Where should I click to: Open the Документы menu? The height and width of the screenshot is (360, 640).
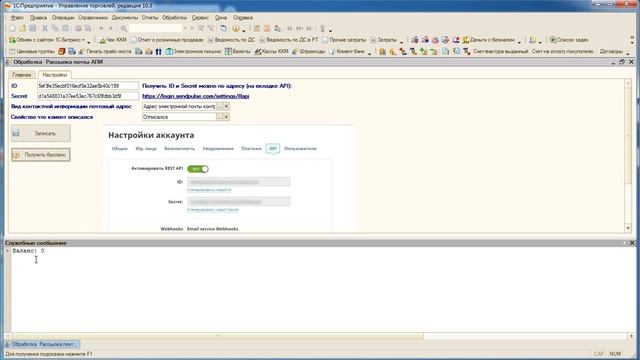[125, 18]
